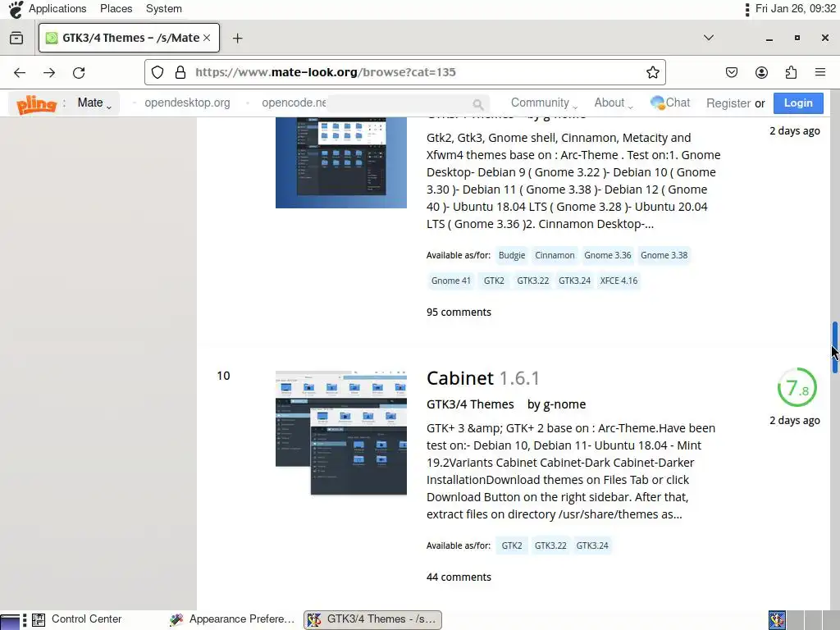Expand the list all tabs chevron

tap(708, 38)
